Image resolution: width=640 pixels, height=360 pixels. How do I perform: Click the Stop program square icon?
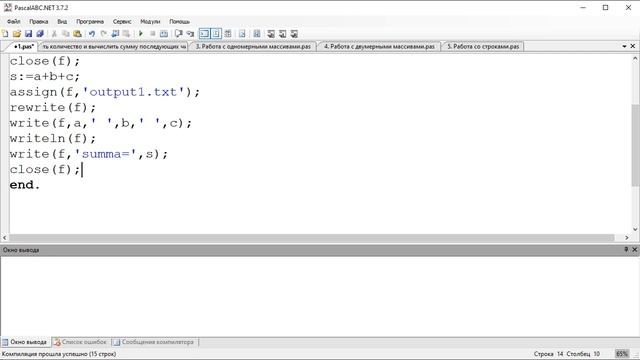point(152,34)
